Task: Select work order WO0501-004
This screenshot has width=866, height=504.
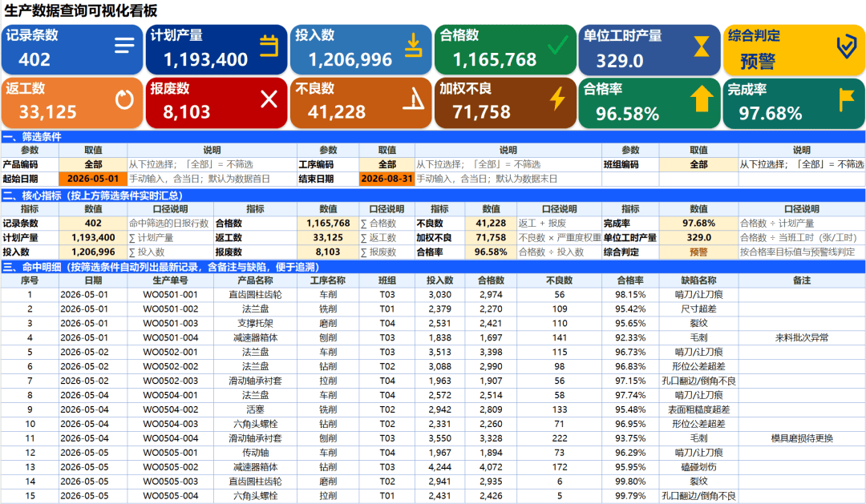Action: click(x=170, y=338)
